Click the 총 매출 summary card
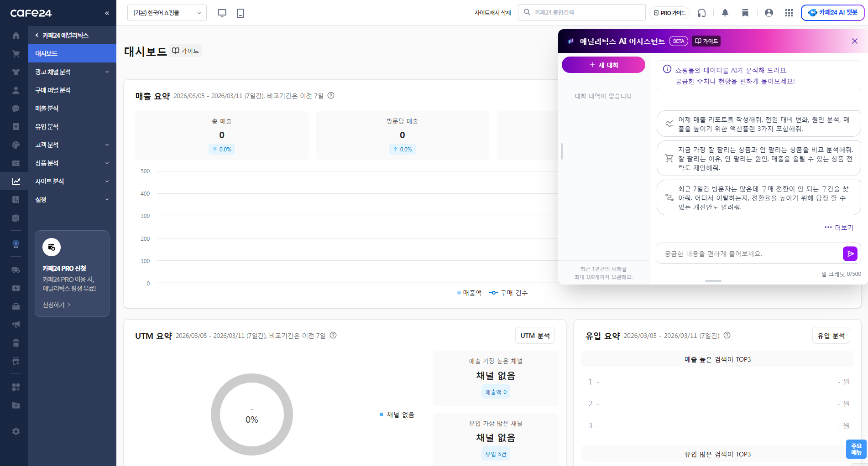 [x=222, y=135]
